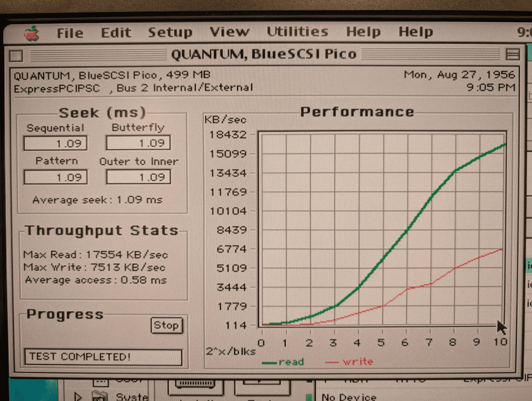Open the Utilities menu
This screenshot has width=532, height=401.
[x=297, y=31]
